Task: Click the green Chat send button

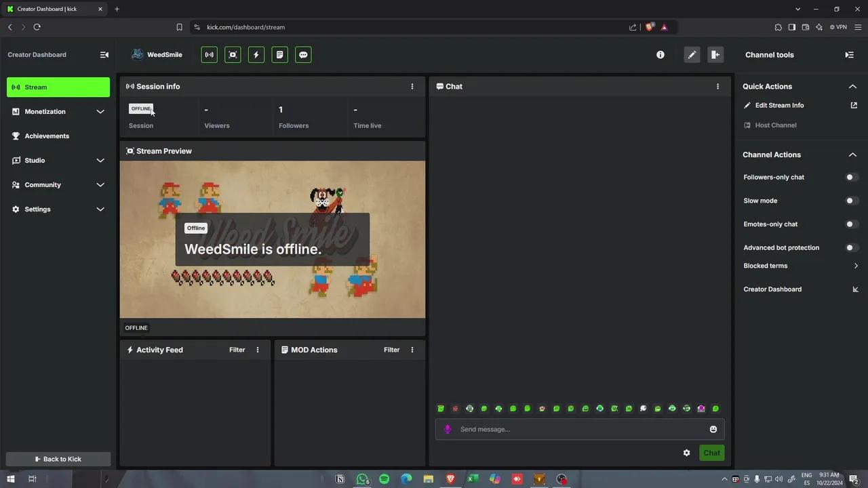Action: [711, 453]
